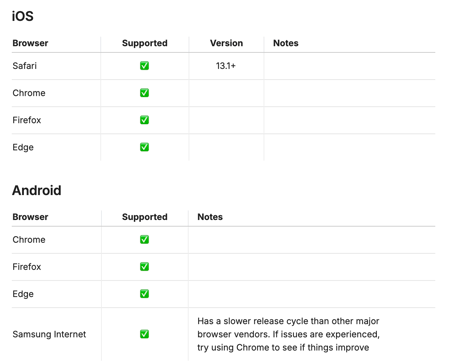The image size is (450, 363).
Task: Click the Safari row label
Action: (x=25, y=66)
